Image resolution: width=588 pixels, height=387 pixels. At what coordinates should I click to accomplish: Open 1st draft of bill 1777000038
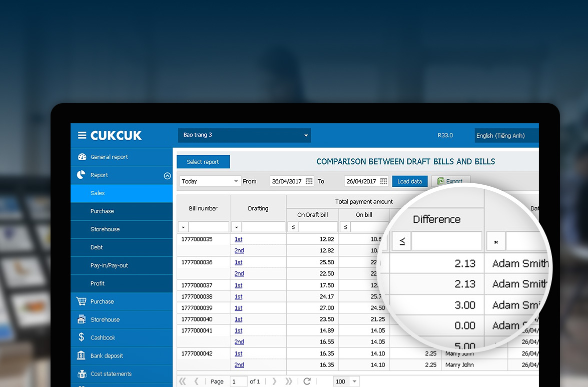[x=239, y=296]
